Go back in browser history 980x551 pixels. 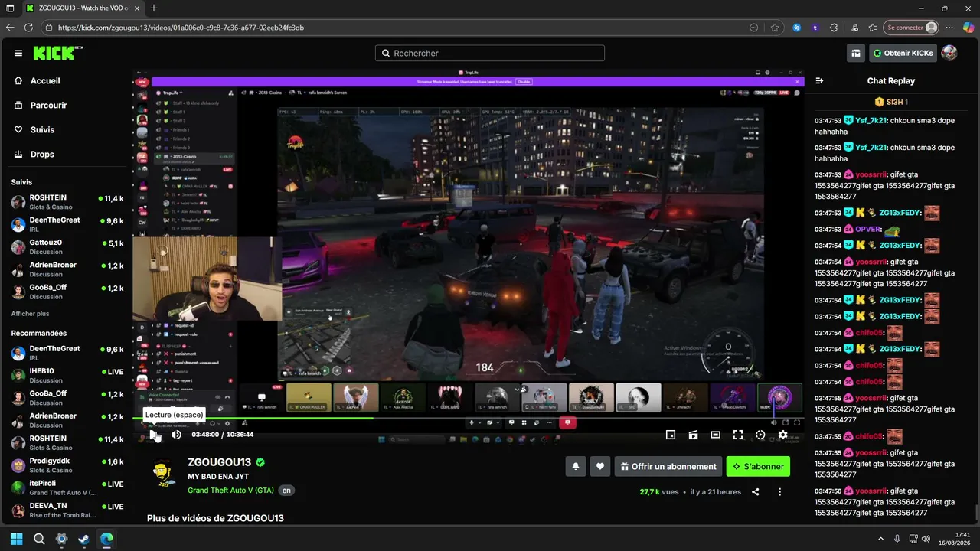[10, 28]
